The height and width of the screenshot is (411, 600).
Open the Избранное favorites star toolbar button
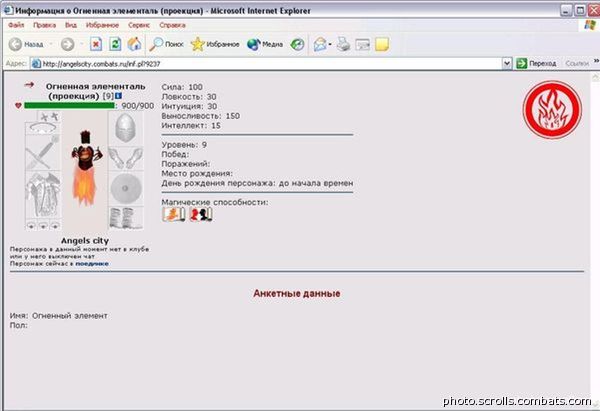(x=215, y=44)
